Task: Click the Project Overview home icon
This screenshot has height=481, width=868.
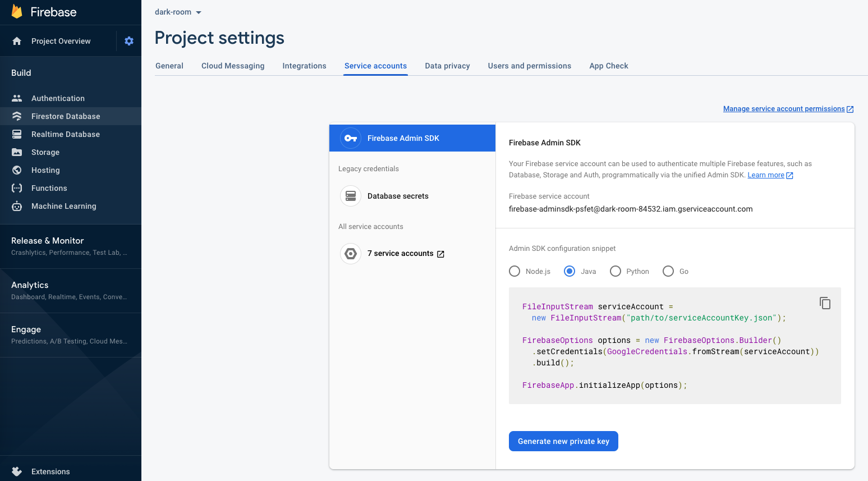Action: (x=17, y=41)
